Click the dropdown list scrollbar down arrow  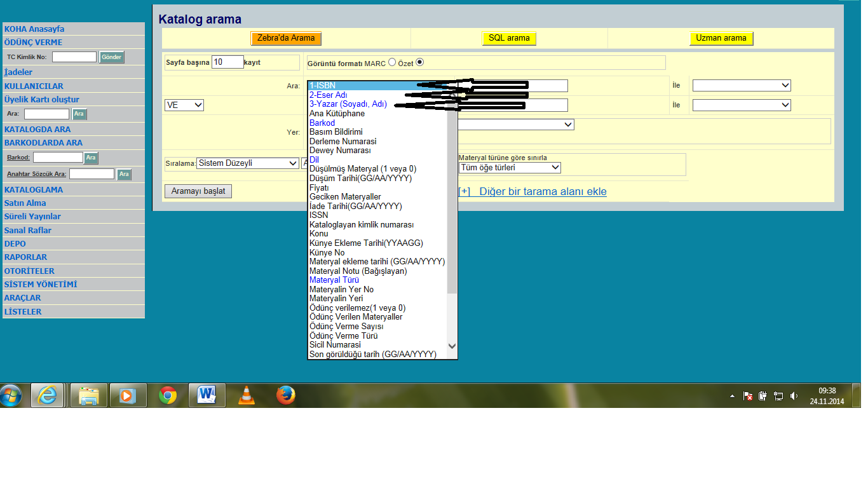452,346
